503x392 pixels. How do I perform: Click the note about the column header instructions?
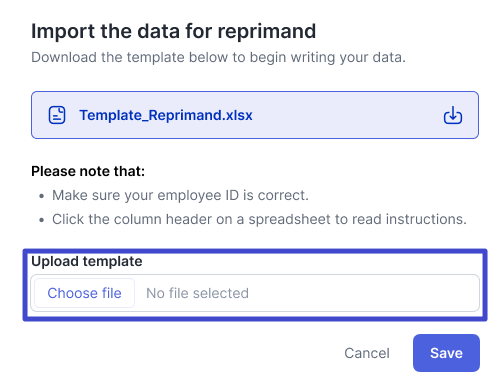(x=259, y=219)
